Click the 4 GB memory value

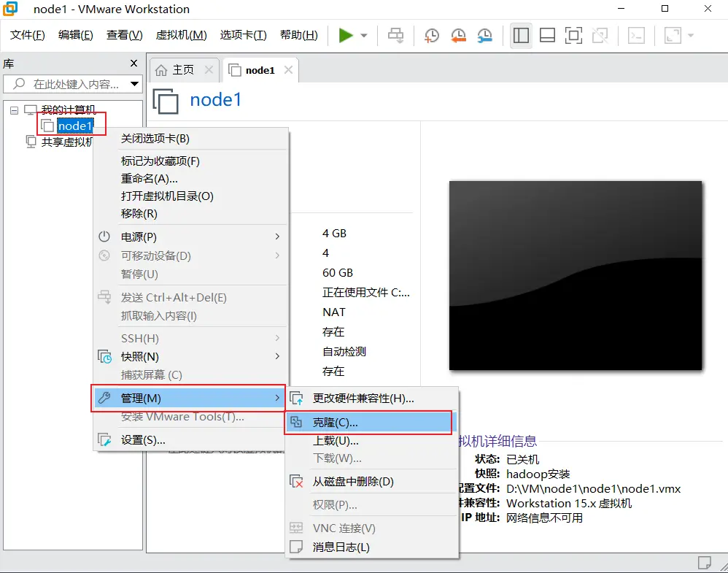click(334, 234)
